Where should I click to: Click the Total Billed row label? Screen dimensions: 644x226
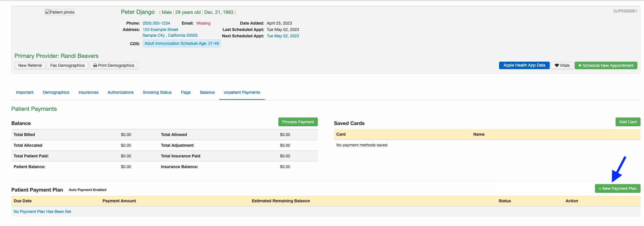[24, 135]
